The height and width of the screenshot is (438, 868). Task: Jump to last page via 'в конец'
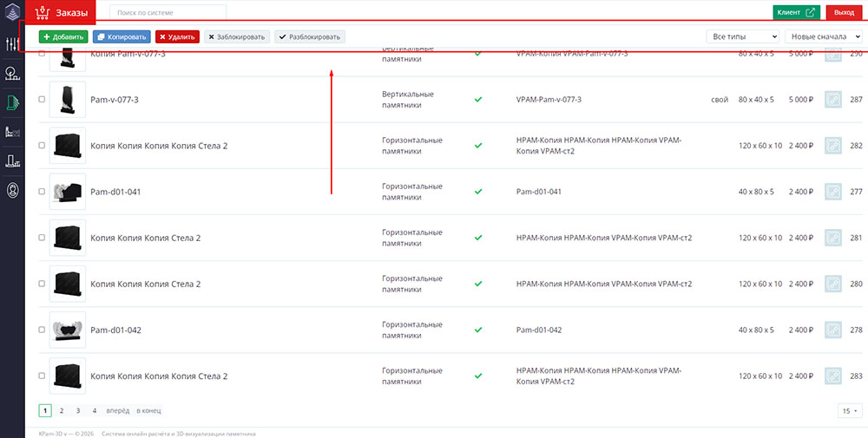(148, 410)
